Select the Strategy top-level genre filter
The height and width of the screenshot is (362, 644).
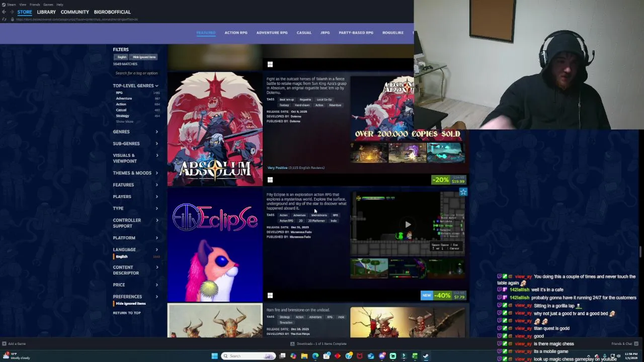(122, 116)
